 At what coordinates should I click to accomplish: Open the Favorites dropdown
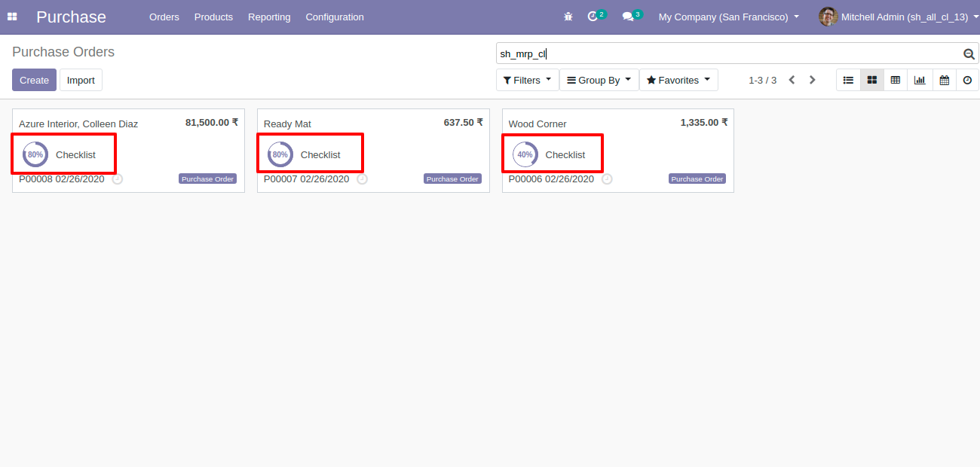678,80
